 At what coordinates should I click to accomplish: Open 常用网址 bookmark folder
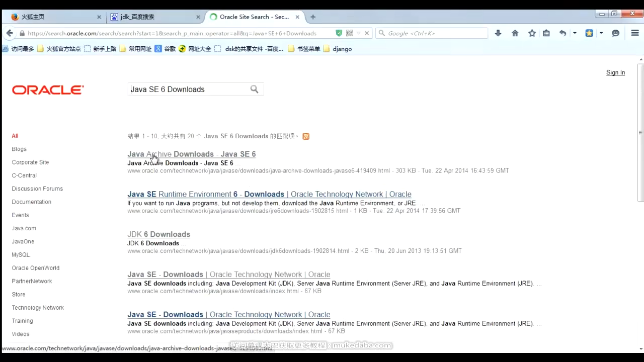click(x=135, y=49)
